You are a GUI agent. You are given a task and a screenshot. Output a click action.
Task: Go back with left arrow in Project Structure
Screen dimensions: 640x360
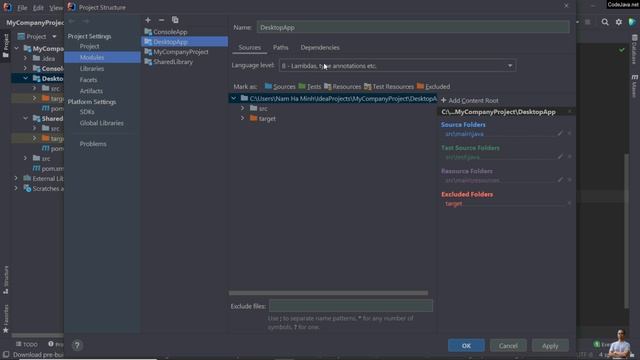(72, 20)
